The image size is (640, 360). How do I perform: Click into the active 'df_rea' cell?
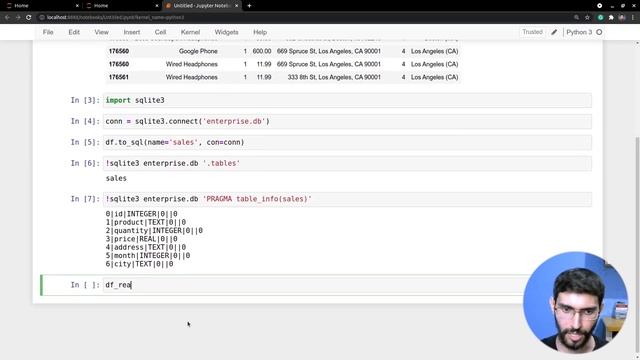313,285
